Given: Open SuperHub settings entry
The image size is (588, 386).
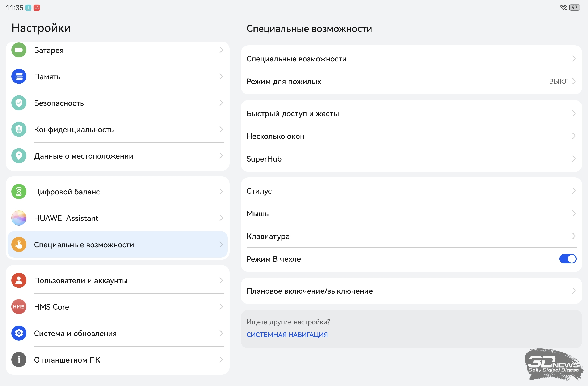Looking at the screenshot, I should tap(264, 159).
